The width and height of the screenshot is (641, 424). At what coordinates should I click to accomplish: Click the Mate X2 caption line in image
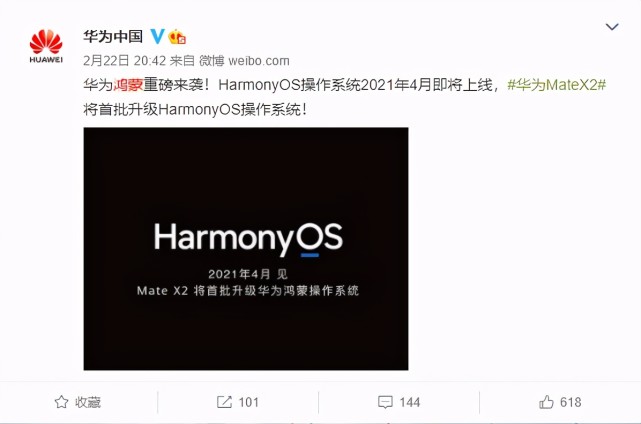(248, 291)
